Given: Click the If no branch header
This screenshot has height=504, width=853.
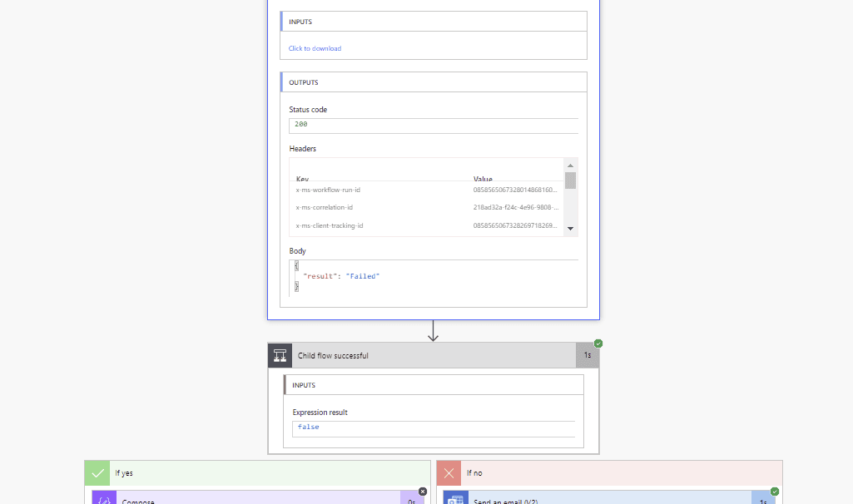Looking at the screenshot, I should 609,473.
